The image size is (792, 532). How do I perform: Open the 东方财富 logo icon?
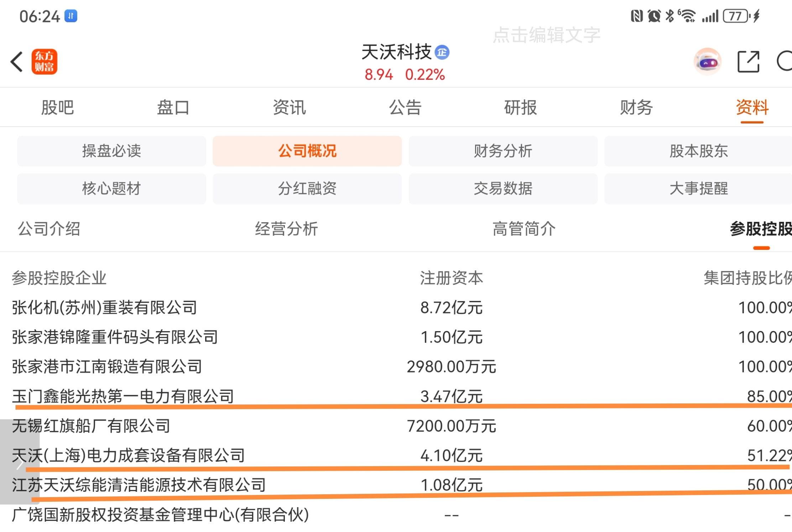click(x=45, y=62)
